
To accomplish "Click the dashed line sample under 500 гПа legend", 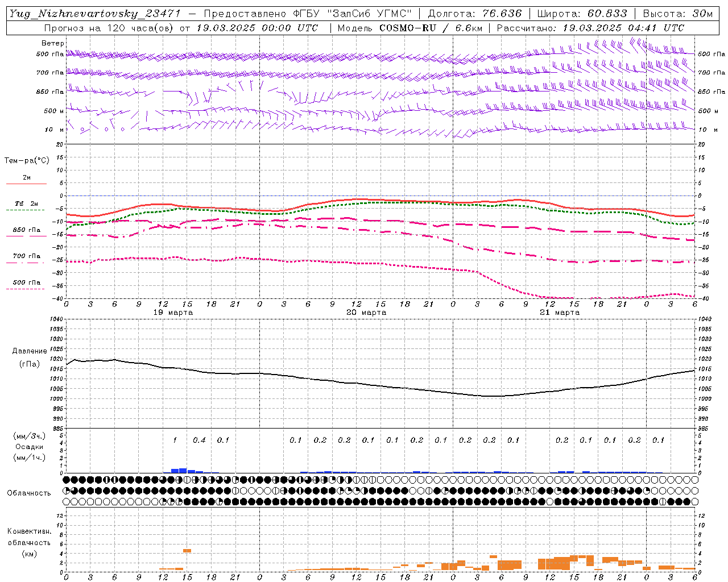I will (26, 289).
